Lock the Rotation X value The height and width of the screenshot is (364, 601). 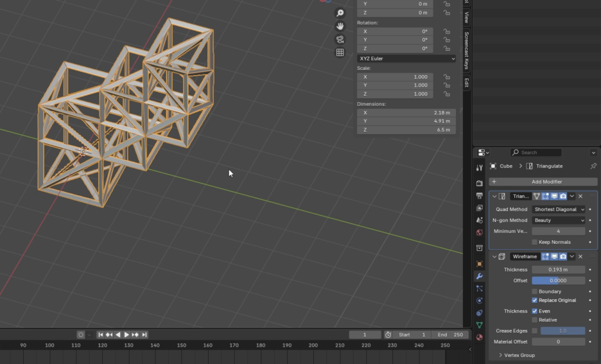click(x=446, y=31)
